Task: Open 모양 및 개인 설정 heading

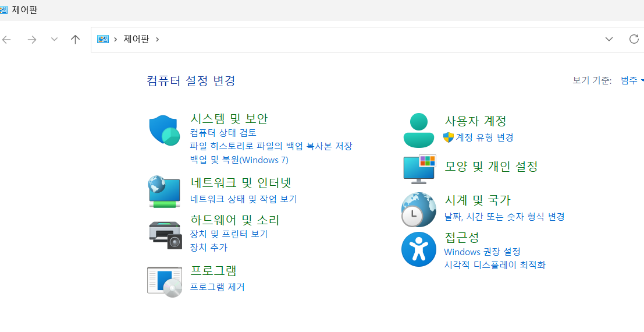Action: (x=491, y=166)
